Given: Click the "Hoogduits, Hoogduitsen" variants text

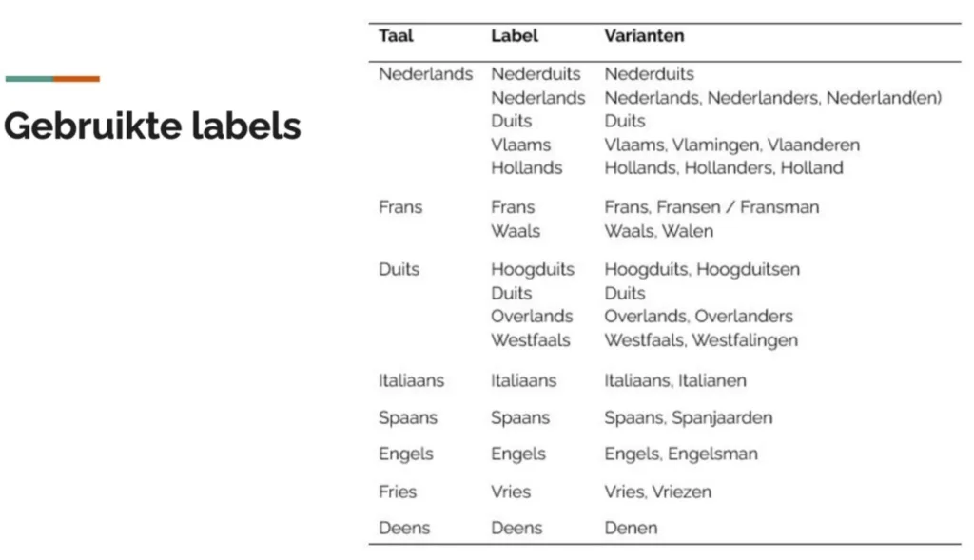Looking at the screenshot, I should point(702,270).
